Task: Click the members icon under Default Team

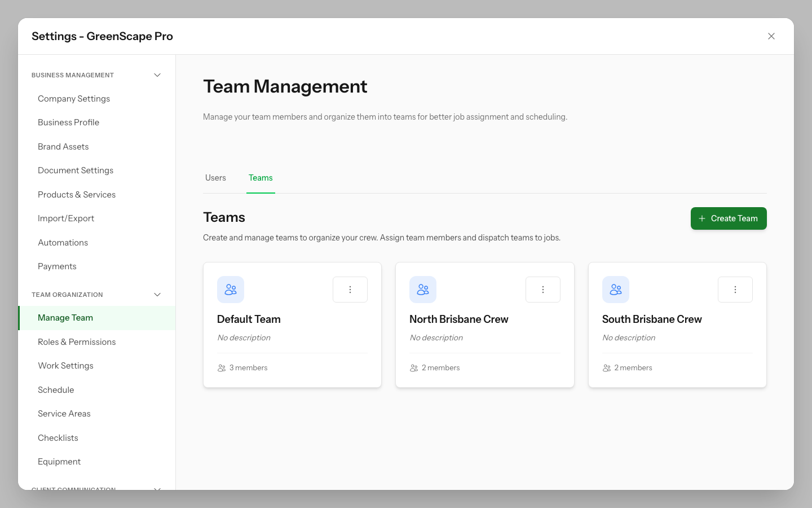Action: point(222,367)
